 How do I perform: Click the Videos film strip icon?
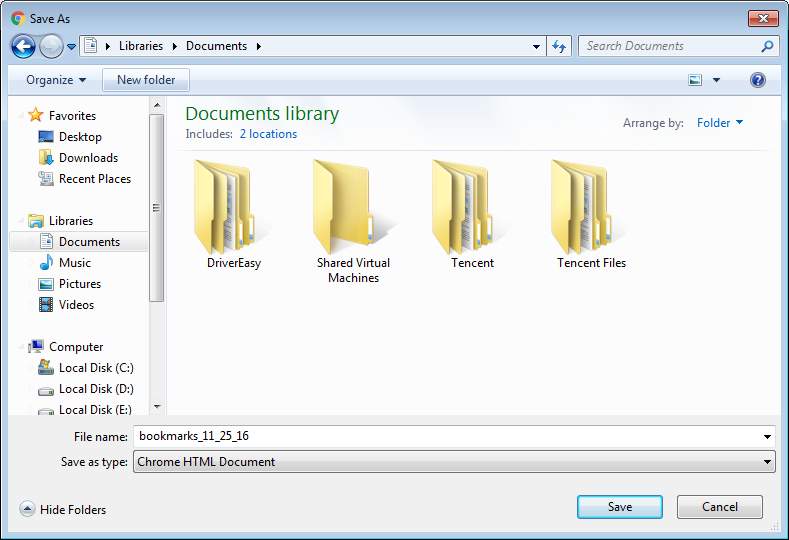(x=46, y=305)
